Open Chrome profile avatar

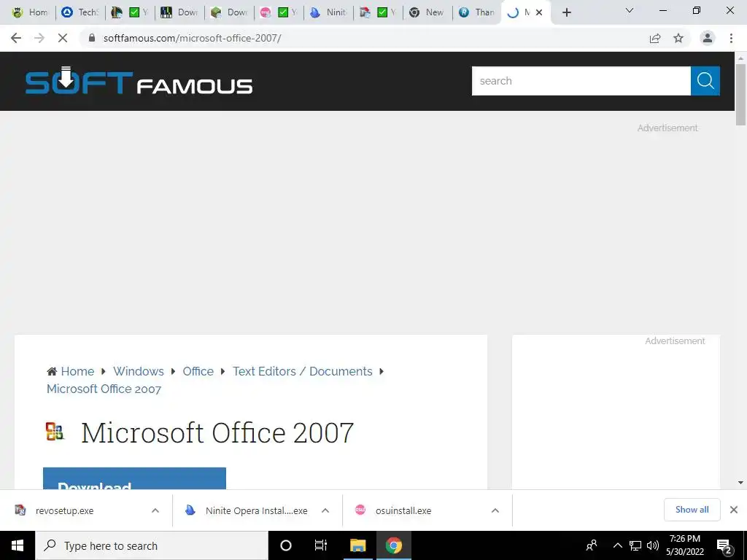[708, 38]
